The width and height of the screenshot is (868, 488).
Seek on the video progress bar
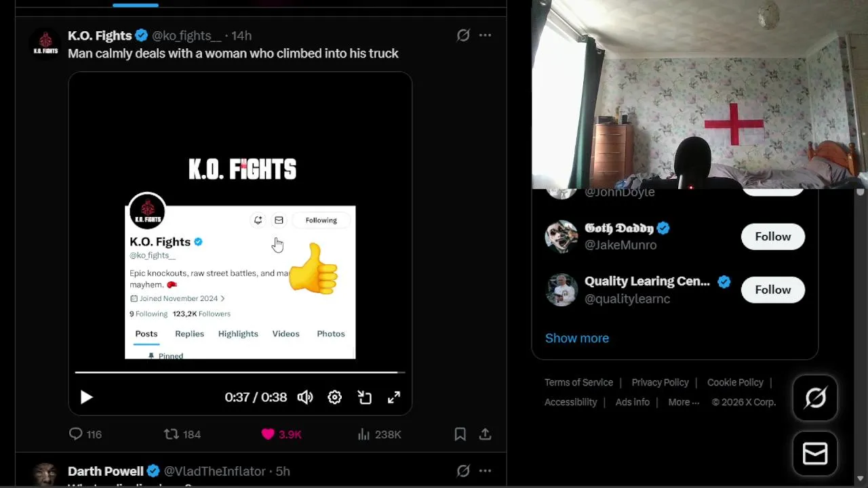pos(237,372)
